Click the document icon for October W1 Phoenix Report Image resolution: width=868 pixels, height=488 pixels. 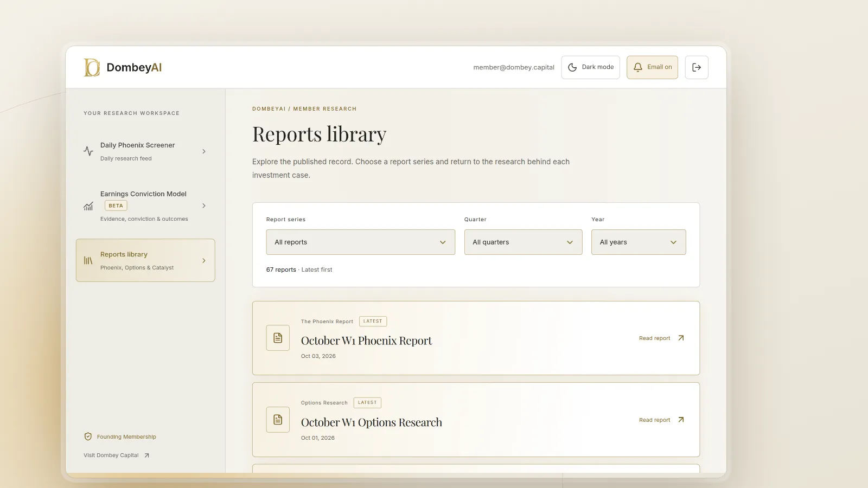[278, 338]
